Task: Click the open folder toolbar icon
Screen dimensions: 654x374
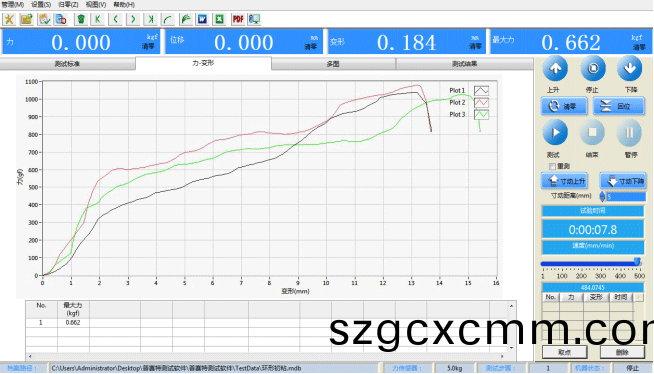Action: tap(26, 19)
